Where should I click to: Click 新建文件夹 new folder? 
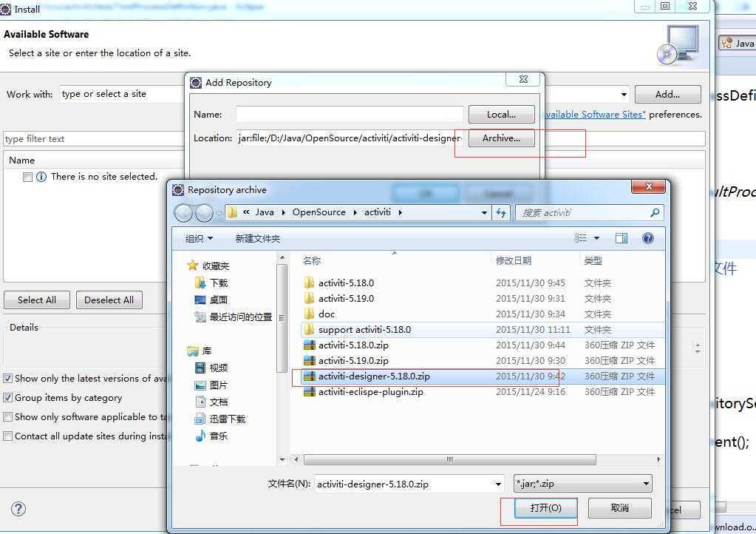257,238
